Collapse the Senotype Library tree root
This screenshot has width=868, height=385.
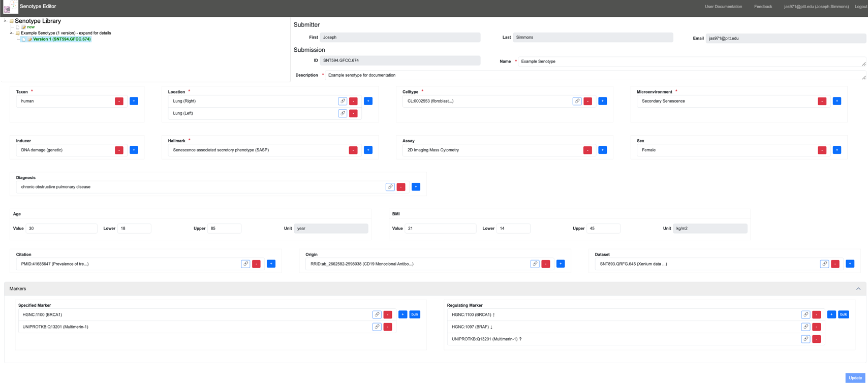(6, 21)
